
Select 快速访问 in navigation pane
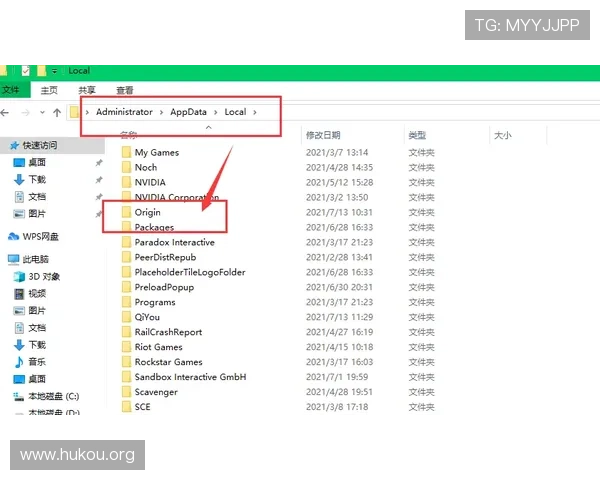click(x=40, y=145)
